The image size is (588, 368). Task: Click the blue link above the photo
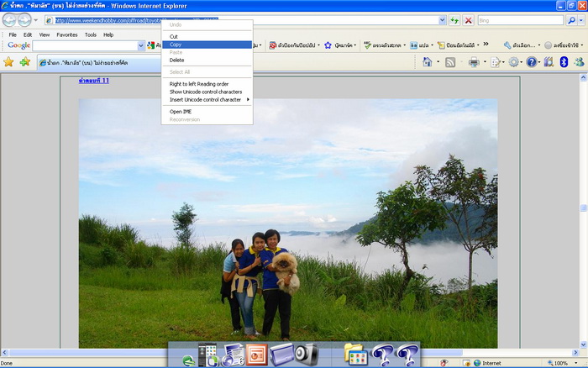[94, 81]
